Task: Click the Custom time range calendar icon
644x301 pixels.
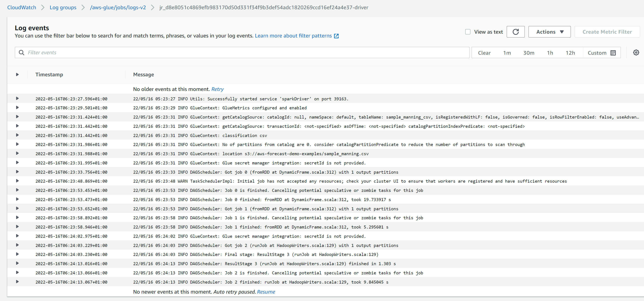Action: (x=613, y=53)
